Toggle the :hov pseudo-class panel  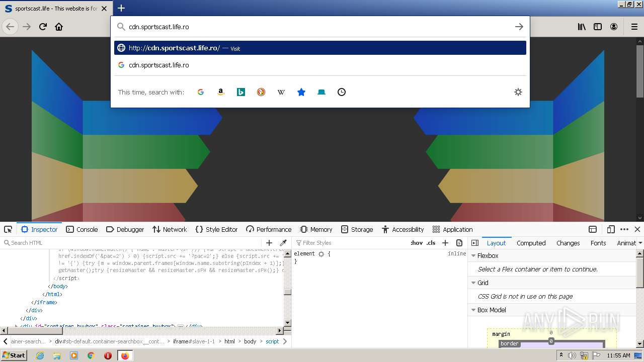pos(417,243)
